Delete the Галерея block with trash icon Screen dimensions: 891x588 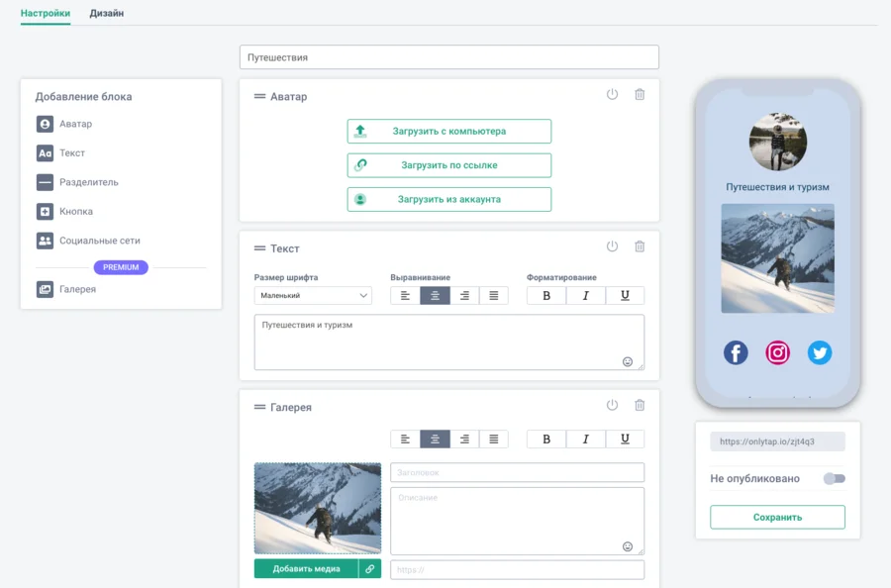[640, 405]
